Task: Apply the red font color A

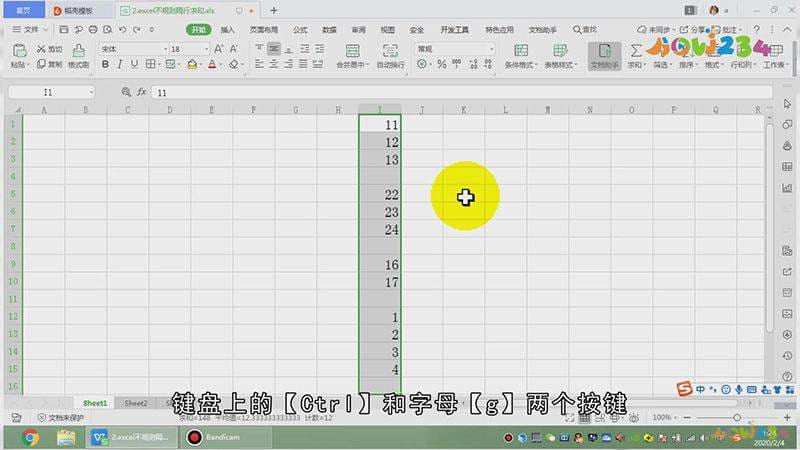Action: point(212,64)
